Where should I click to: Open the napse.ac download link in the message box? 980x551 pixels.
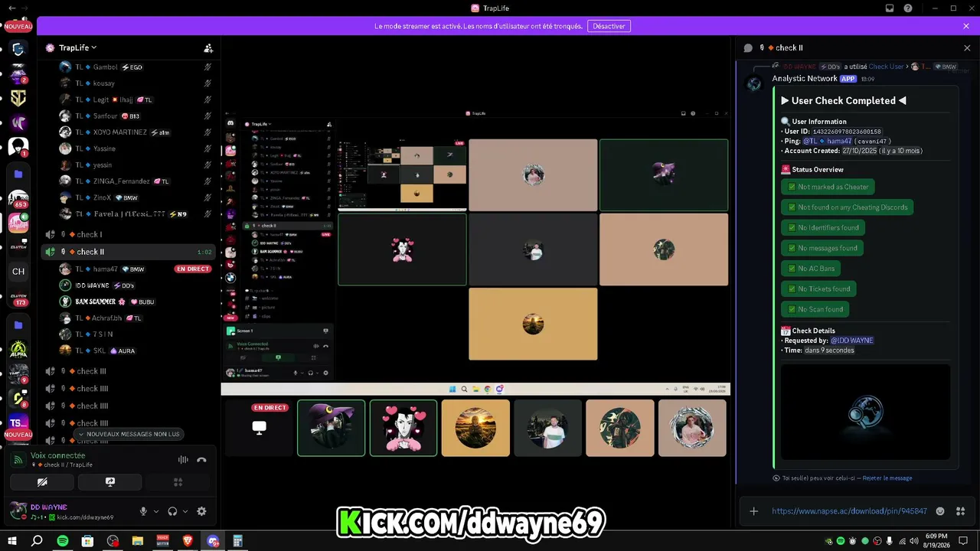(849, 511)
